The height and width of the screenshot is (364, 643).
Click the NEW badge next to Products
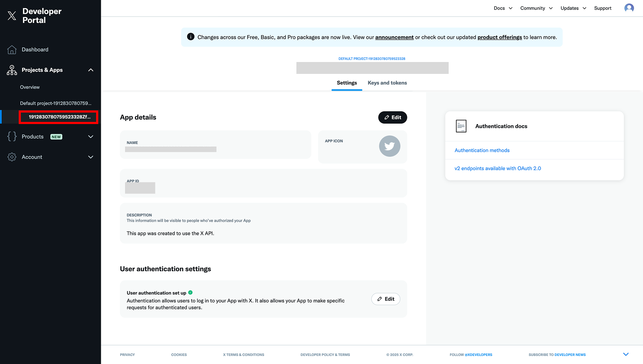56,137
